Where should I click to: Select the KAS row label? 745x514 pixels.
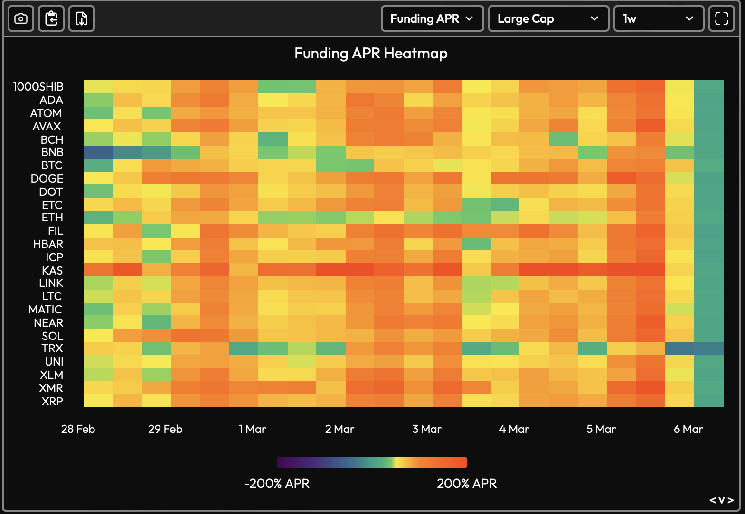coord(52,270)
